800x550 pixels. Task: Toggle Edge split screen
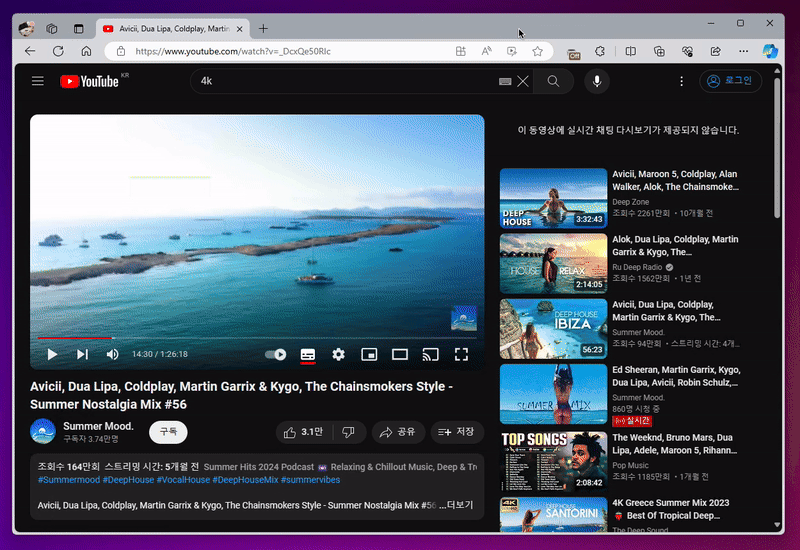[631, 51]
